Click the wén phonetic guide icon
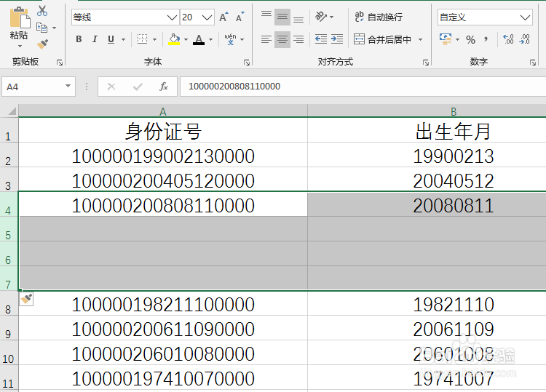 [230, 39]
